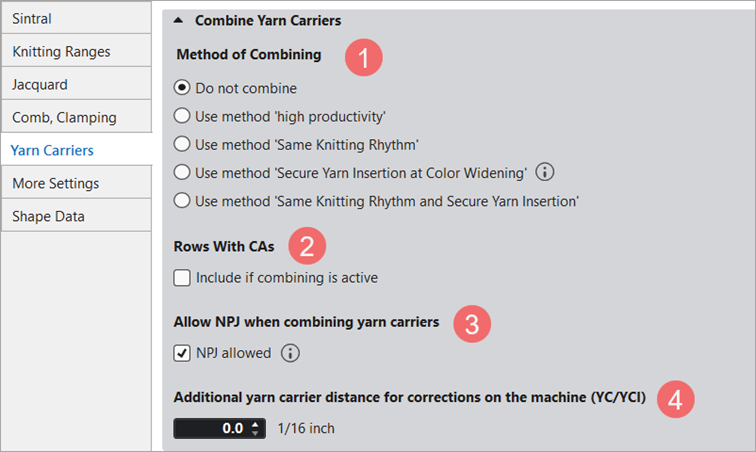Click red callout marker number 3
Screen dimensions: 756x452
pyautogui.click(x=471, y=323)
